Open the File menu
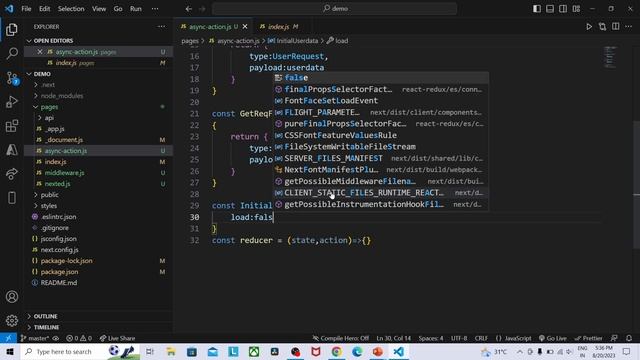Screen dimensions: 640x360 click(26, 9)
